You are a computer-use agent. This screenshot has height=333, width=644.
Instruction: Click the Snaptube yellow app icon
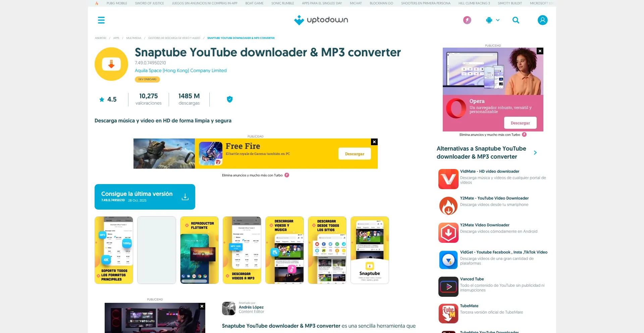click(x=111, y=64)
